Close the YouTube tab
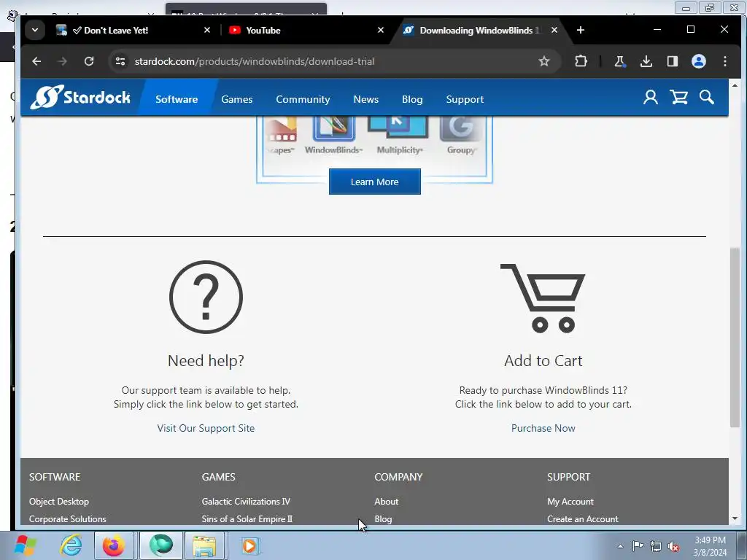Screen dimensions: 747x560 pos(381,30)
